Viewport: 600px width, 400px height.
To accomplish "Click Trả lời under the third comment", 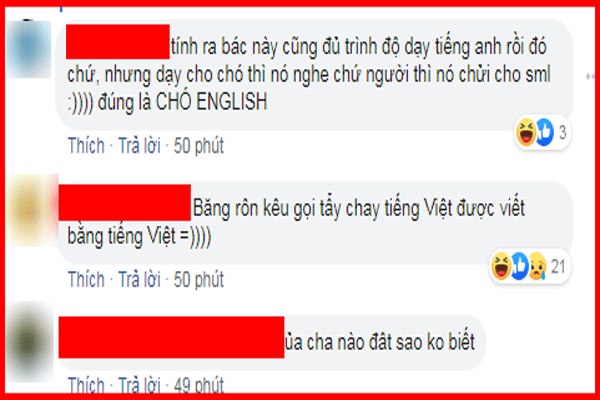I will 139,385.
